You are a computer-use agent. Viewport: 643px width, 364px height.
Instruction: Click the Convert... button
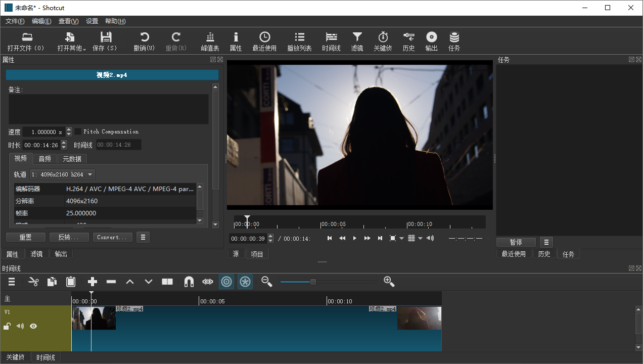coord(113,237)
